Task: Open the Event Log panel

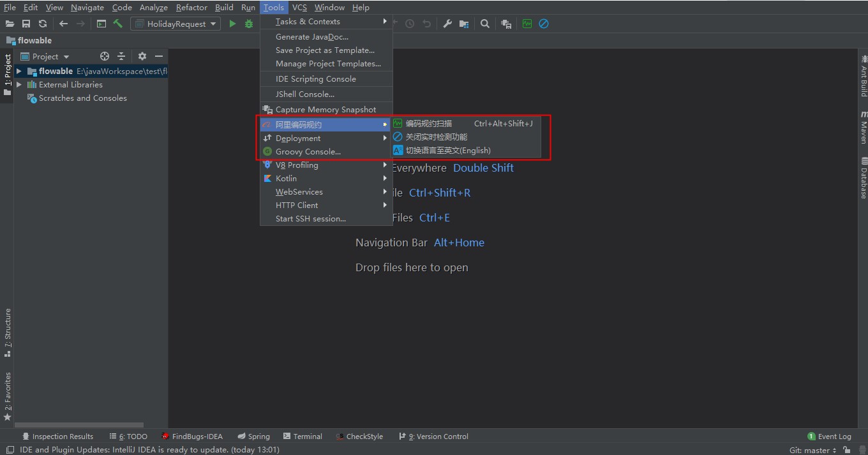Action: 829,436
